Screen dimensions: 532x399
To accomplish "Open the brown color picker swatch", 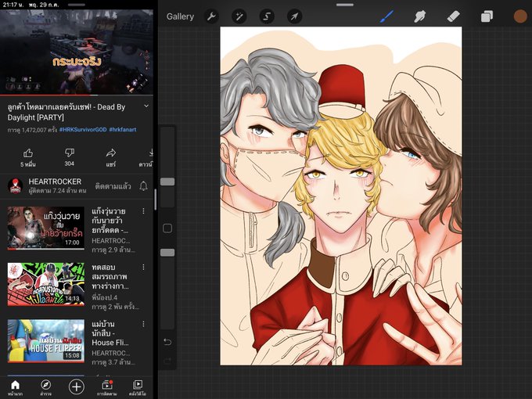I will point(520,16).
